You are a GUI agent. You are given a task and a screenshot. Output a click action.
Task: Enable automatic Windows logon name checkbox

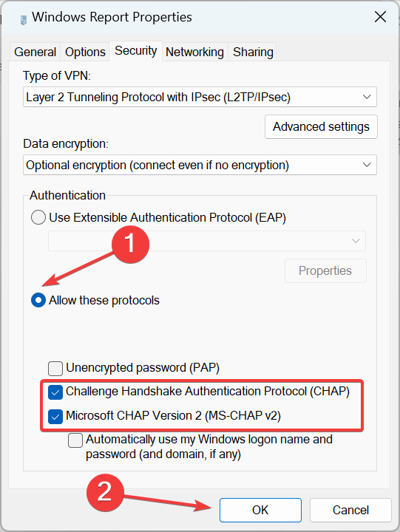click(x=75, y=440)
